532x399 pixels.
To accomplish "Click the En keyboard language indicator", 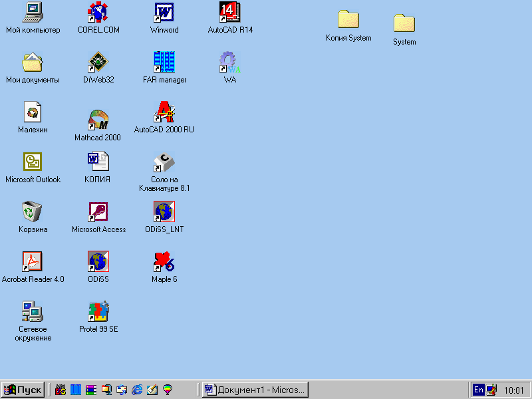I will coord(478,390).
